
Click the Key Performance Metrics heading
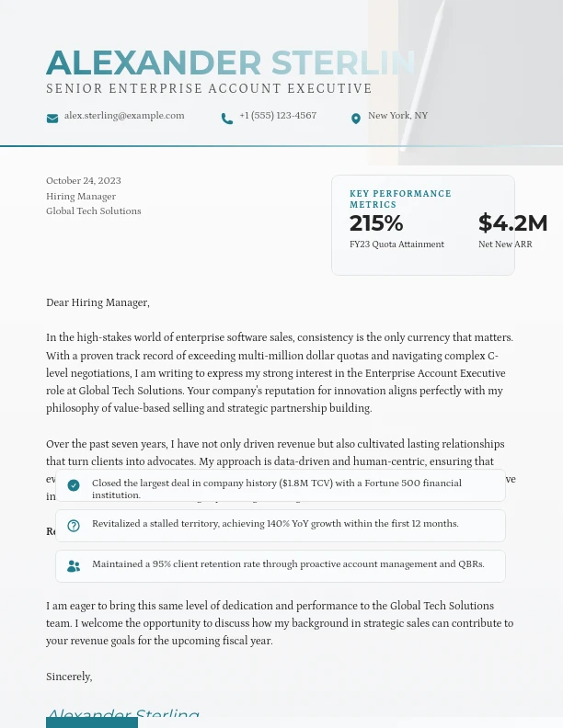point(400,199)
